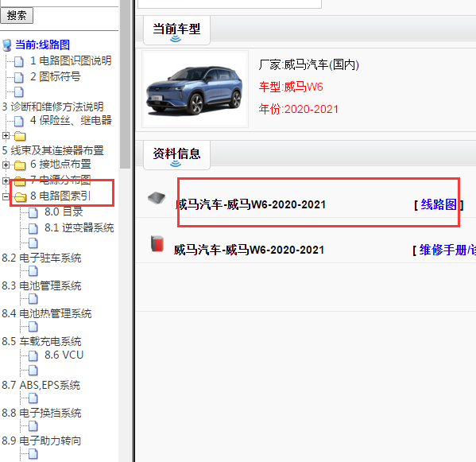This screenshot has width=476, height=462.
Task: Open 8.5 车载充电系统 entry
Action: [x=41, y=341]
